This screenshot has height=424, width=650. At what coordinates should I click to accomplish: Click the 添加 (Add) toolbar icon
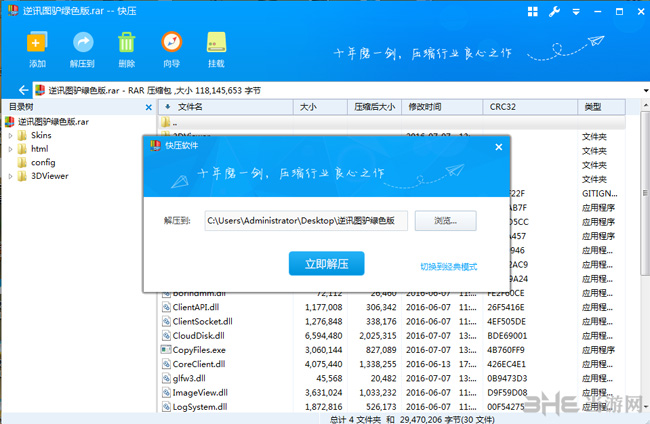[37, 42]
